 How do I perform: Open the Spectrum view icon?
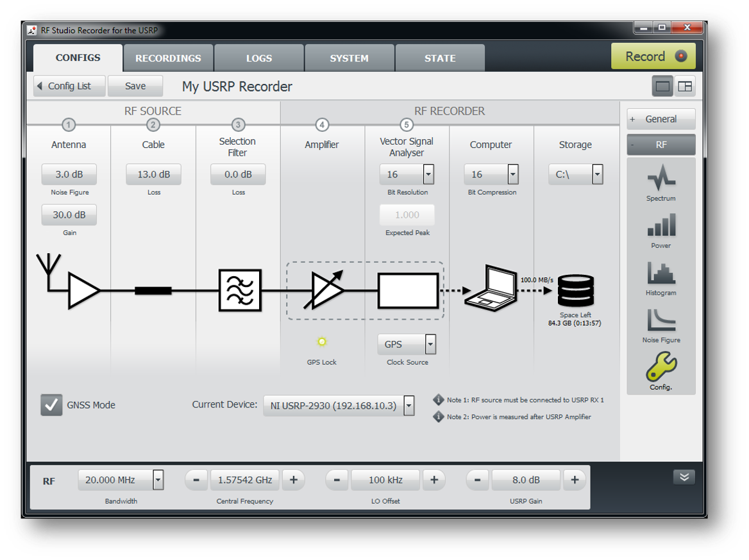[x=661, y=178]
